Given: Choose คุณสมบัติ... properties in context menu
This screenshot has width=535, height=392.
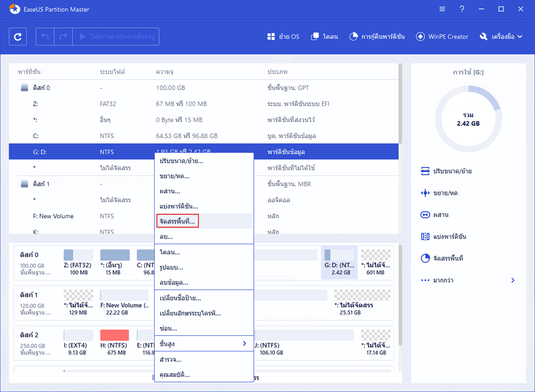Looking at the screenshot, I should [204, 374].
